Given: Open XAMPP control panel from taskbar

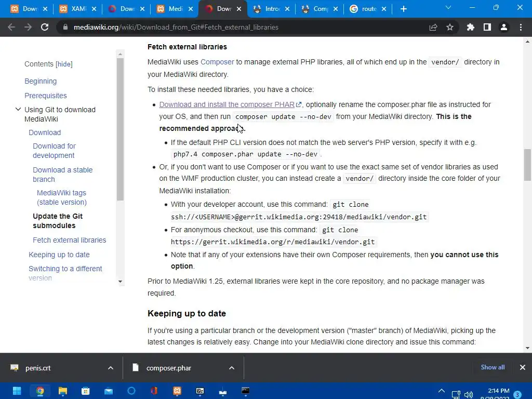Looking at the screenshot, I should [177, 391].
